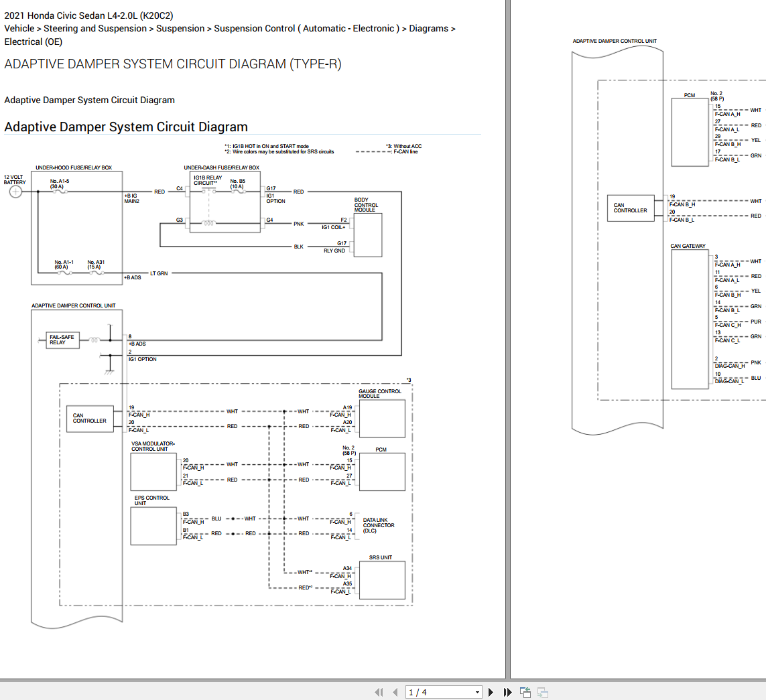Click 'Steering and Suspension' in the breadcrumb

(95, 28)
